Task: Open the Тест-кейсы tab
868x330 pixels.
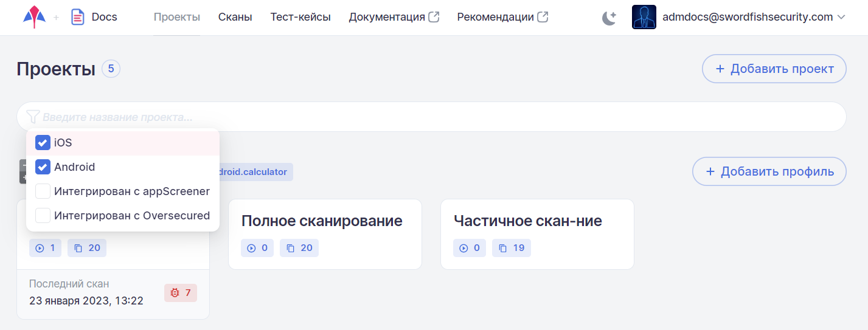Action: [x=300, y=17]
